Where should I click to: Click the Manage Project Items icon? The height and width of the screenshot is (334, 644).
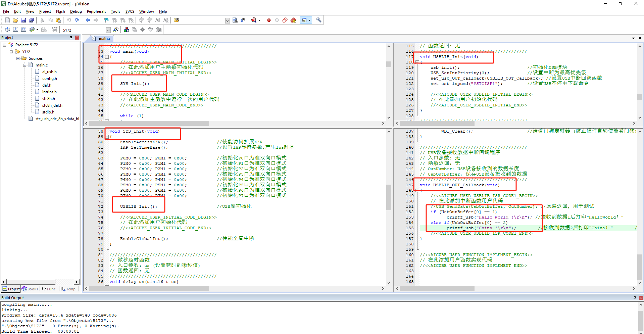[x=127, y=30]
